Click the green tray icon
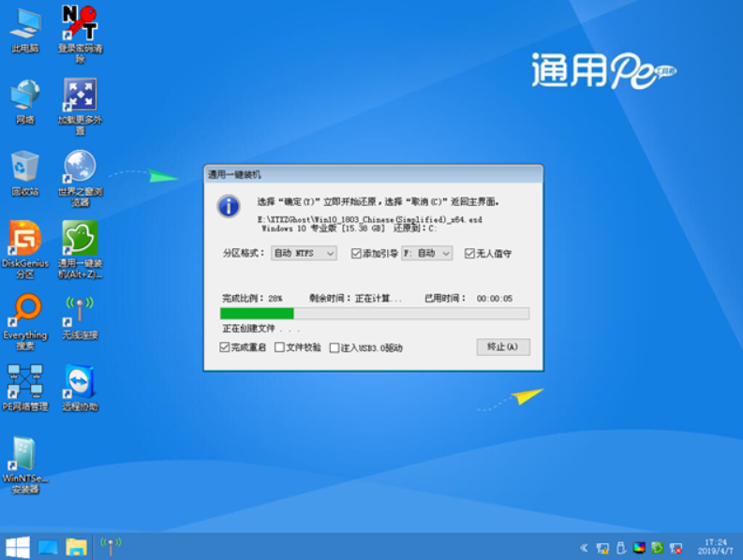Viewport: 743px width, 560px height. click(x=657, y=548)
